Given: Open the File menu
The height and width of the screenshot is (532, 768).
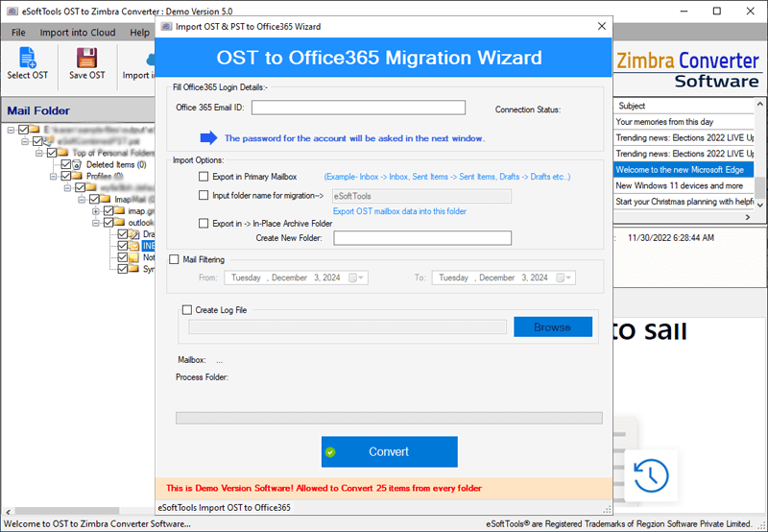Looking at the screenshot, I should pyautogui.click(x=18, y=33).
